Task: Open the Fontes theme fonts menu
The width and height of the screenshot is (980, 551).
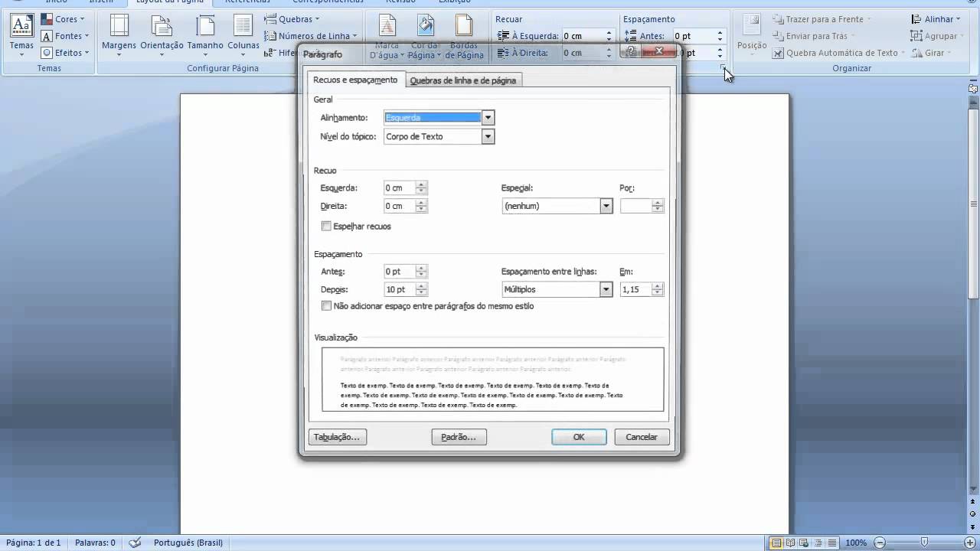Action: (x=64, y=36)
